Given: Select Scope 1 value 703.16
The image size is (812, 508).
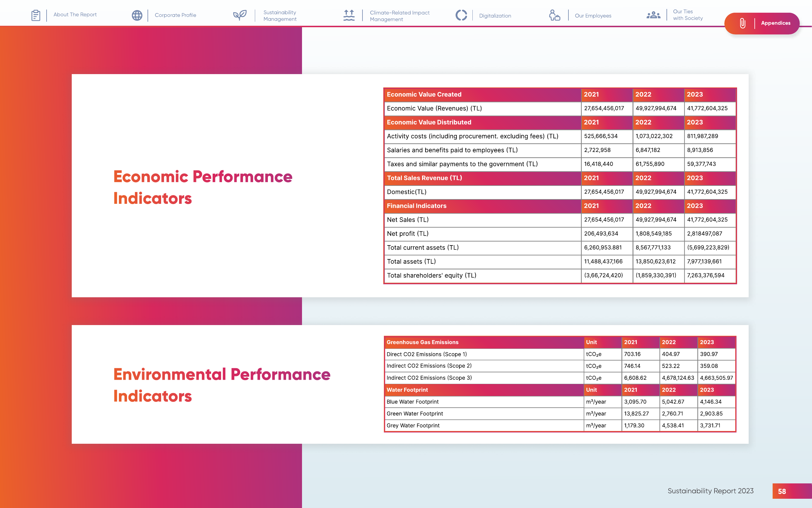Looking at the screenshot, I should coord(632,354).
